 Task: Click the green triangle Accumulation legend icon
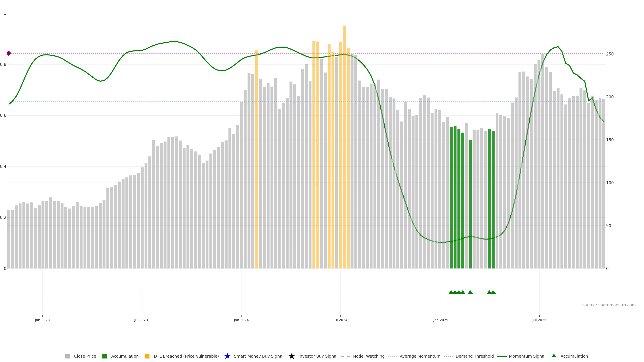click(554, 356)
